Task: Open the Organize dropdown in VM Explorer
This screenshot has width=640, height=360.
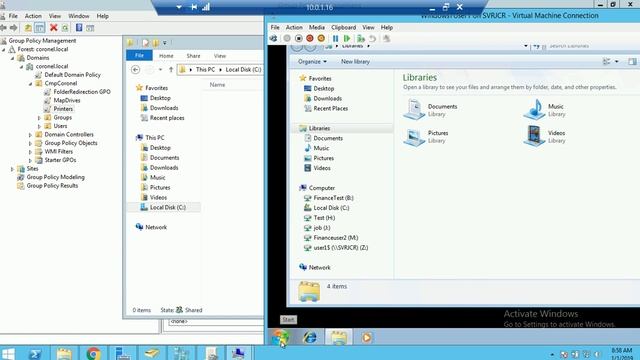Action: tap(312, 62)
